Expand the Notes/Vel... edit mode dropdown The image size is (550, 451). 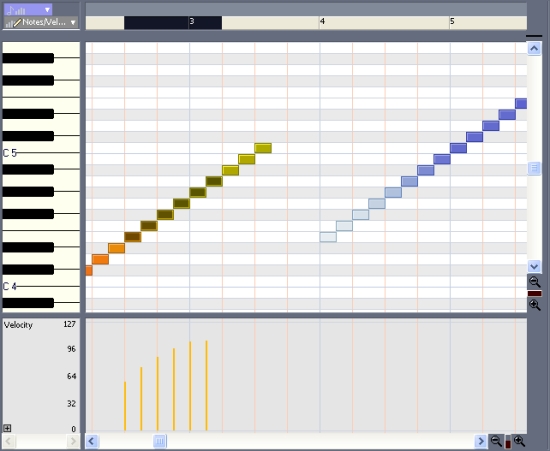tap(41, 22)
